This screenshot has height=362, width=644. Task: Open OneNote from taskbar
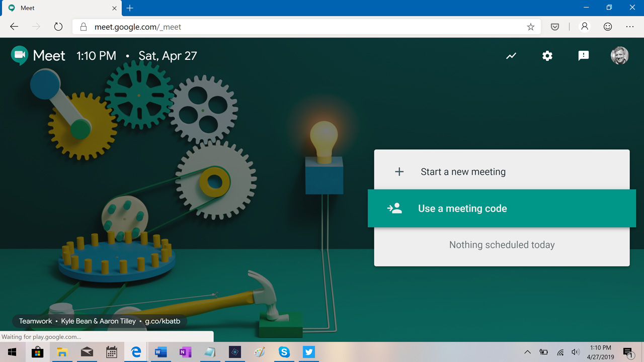185,352
